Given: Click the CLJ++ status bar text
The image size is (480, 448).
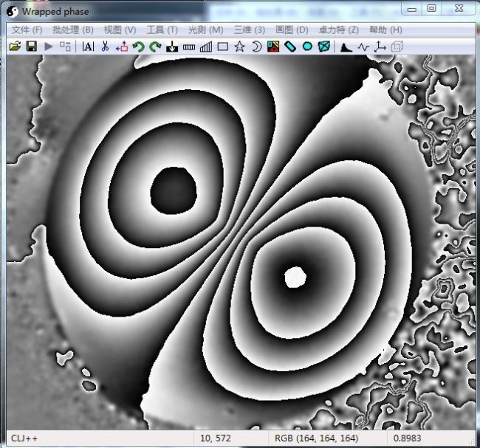Looking at the screenshot, I should tap(24, 438).
